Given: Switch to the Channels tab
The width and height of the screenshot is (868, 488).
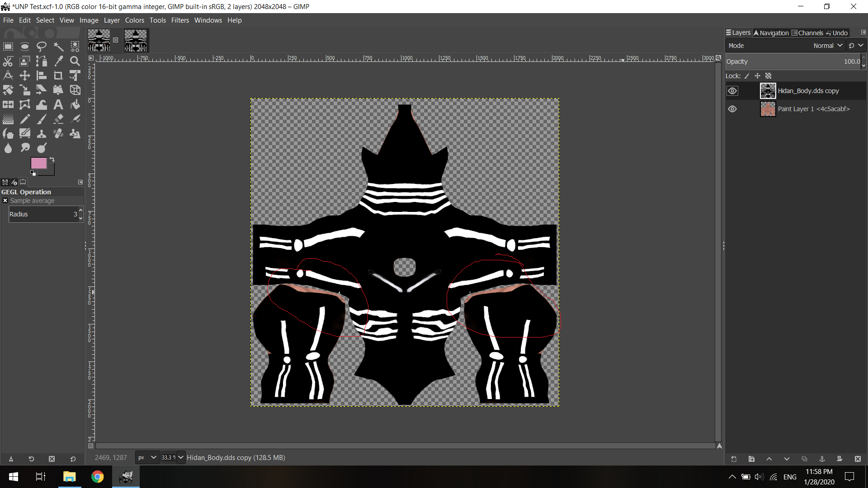Looking at the screenshot, I should click(807, 33).
